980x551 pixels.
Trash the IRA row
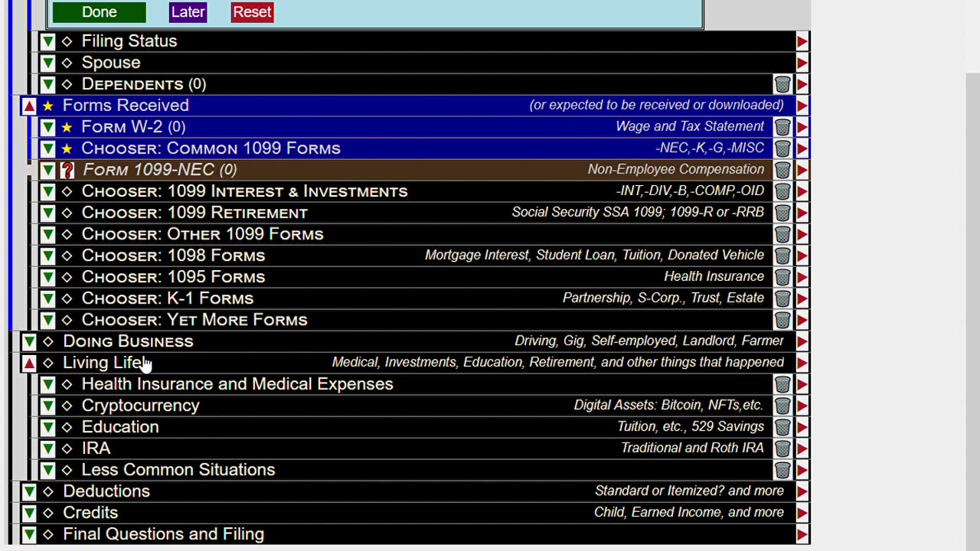pyautogui.click(x=782, y=448)
